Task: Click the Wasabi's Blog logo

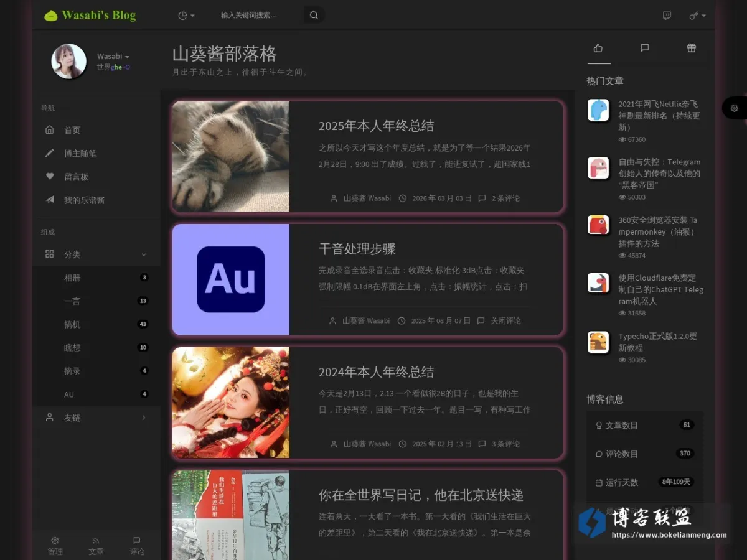Action: pos(90,16)
